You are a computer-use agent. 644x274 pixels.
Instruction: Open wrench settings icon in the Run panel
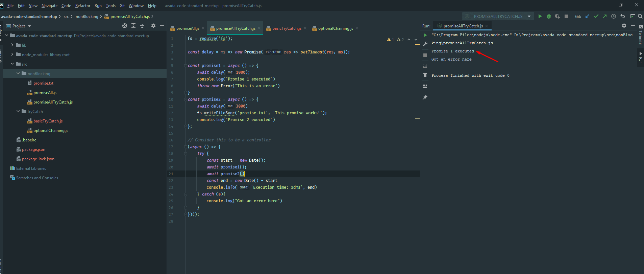pyautogui.click(x=425, y=44)
